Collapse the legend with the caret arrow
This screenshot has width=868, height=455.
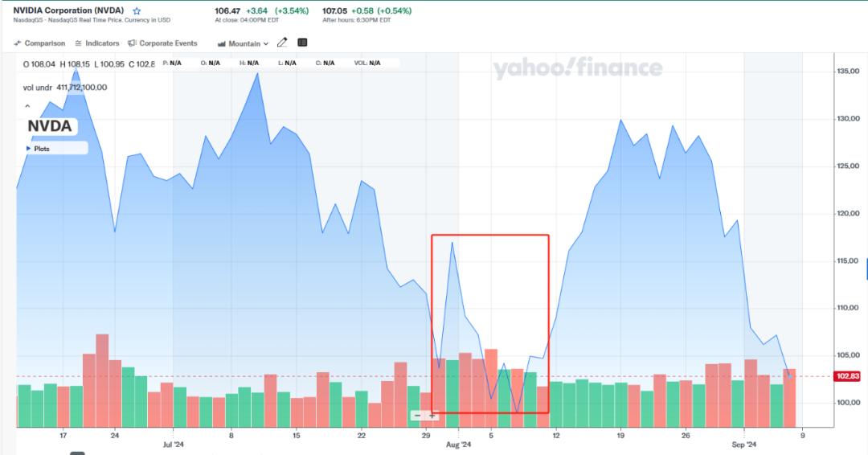(27, 106)
